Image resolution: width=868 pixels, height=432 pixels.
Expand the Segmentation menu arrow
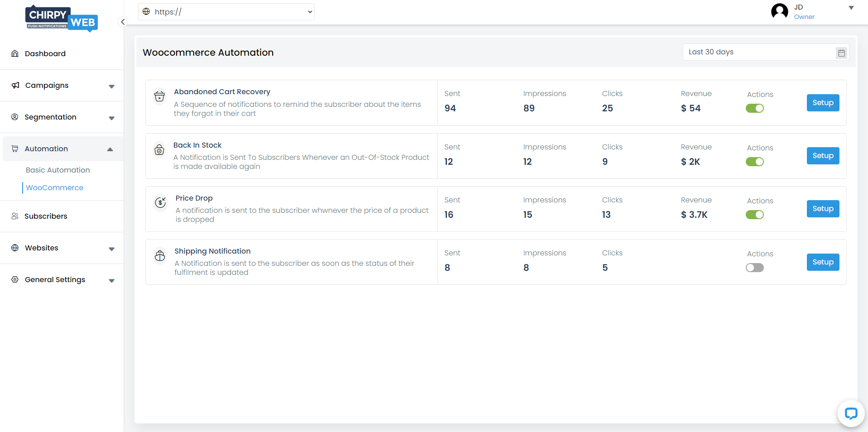pyautogui.click(x=111, y=118)
